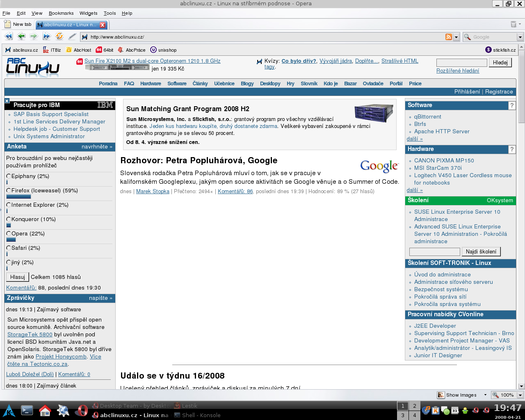Viewport: 525px width, 420px height.
Task: Open the File menu
Action: 6,13
